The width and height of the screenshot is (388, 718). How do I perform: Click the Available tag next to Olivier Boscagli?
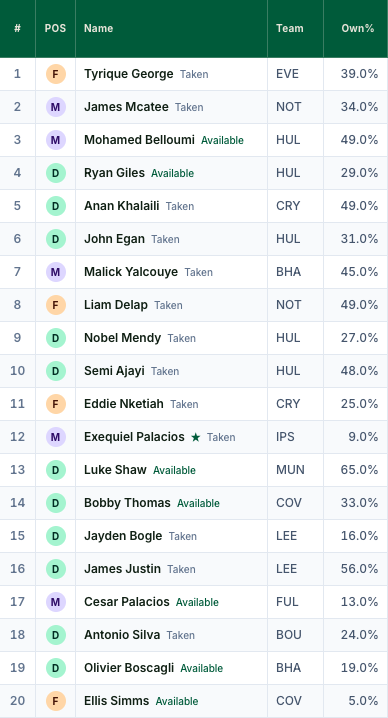click(x=202, y=668)
